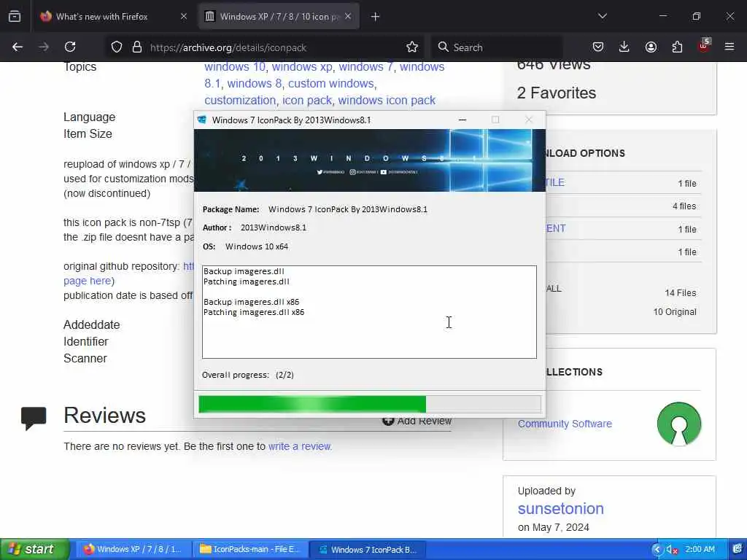Open the icon pack topic link
747x560 pixels.
307,101
